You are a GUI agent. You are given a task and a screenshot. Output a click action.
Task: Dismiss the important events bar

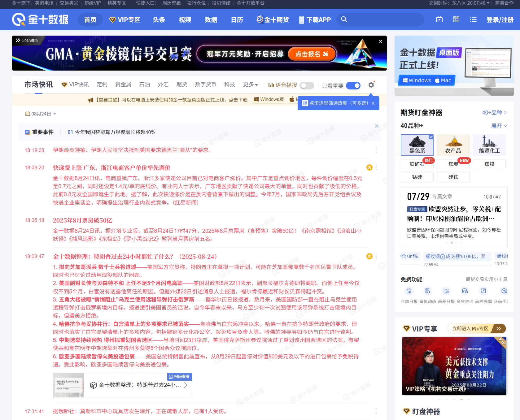pyautogui.click(x=377, y=126)
